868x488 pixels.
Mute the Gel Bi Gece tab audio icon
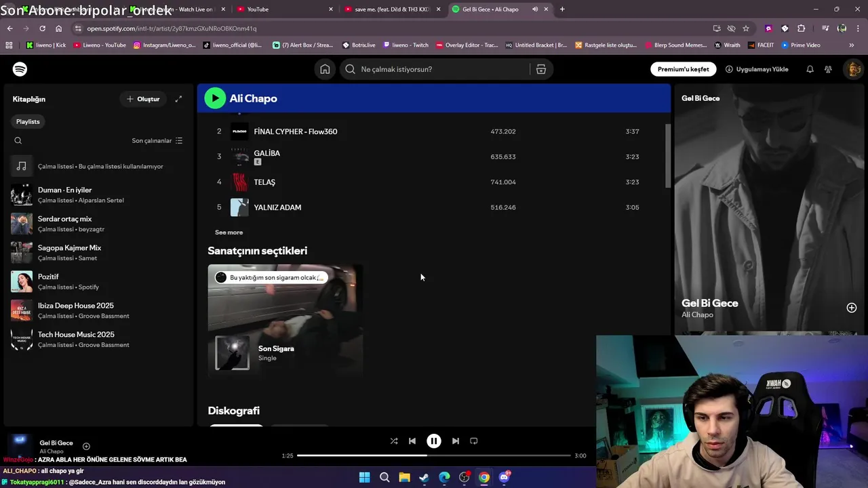pyautogui.click(x=535, y=9)
